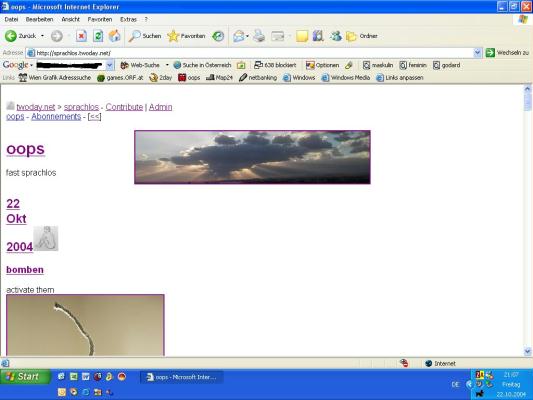Image resolution: width=533 pixels, height=400 pixels.
Task: Stop loading with the red X icon
Action: coord(81,36)
